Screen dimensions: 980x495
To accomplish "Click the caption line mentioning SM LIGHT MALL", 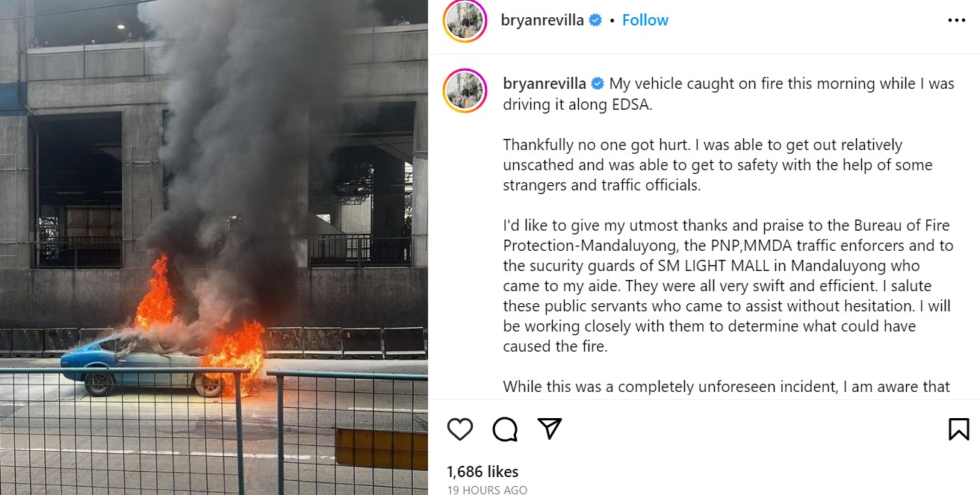I will click(711, 266).
